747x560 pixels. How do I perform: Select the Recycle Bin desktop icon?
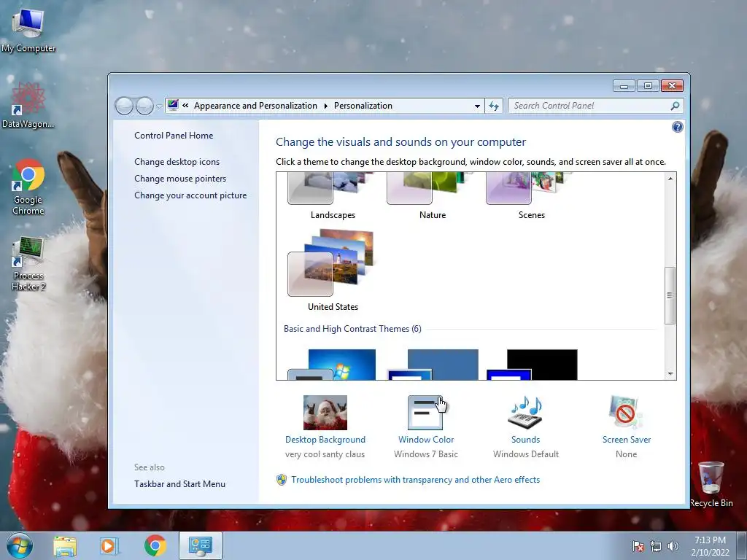click(711, 484)
